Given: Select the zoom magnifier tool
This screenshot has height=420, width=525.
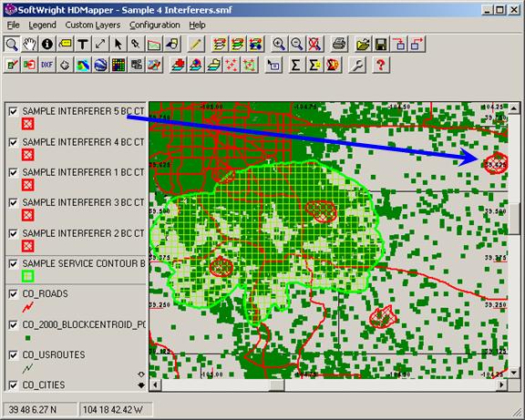Looking at the screenshot, I should (x=12, y=44).
